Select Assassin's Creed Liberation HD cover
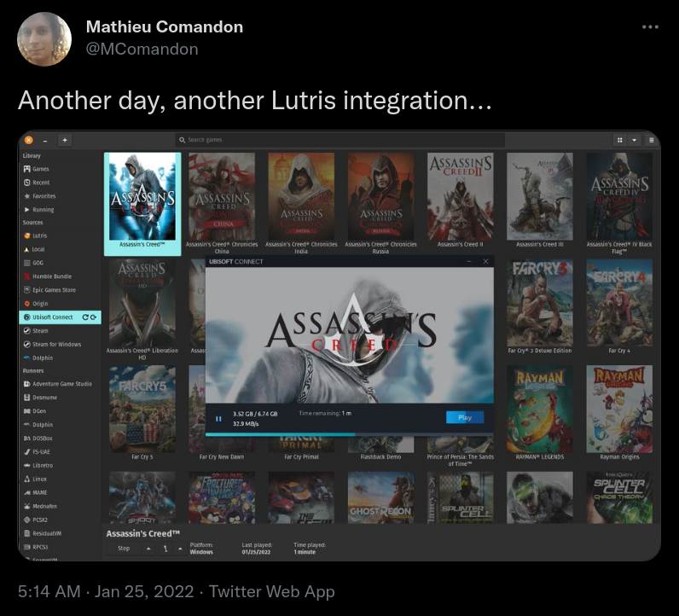This screenshot has width=679, height=616. tap(142, 302)
